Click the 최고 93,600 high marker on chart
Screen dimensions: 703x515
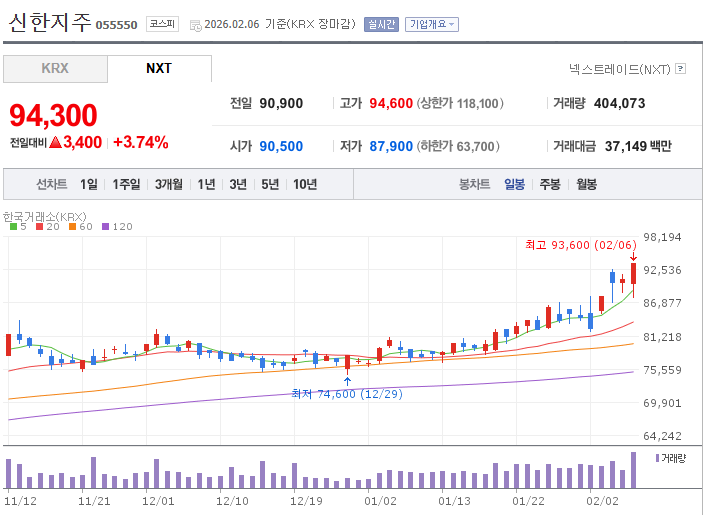tap(581, 245)
